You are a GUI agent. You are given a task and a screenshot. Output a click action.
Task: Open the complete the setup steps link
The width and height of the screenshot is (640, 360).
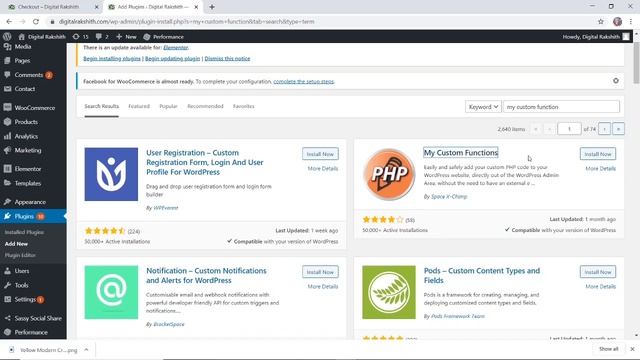point(304,82)
